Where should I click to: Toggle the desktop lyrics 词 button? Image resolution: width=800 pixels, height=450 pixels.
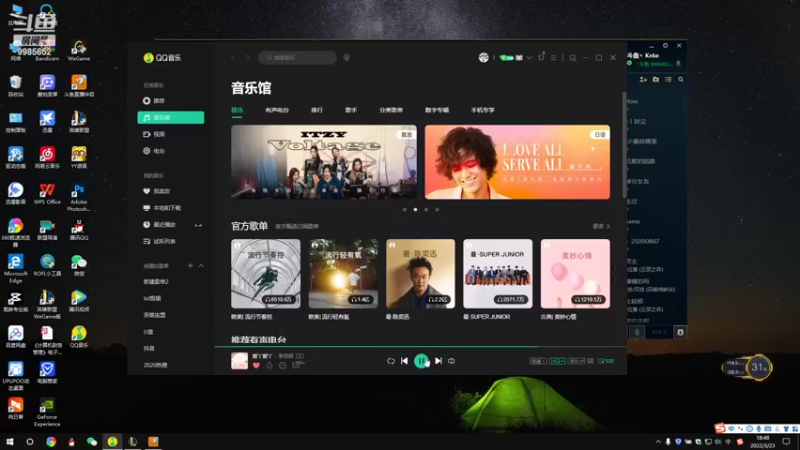click(x=590, y=361)
